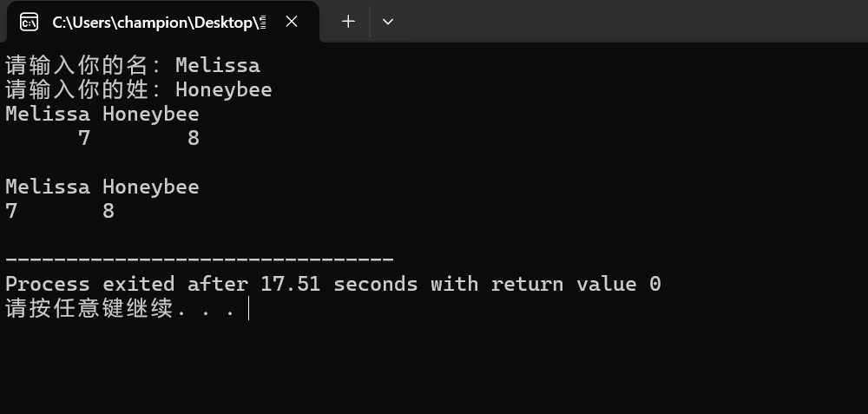Click the command prompt icon in the tab

click(x=29, y=23)
